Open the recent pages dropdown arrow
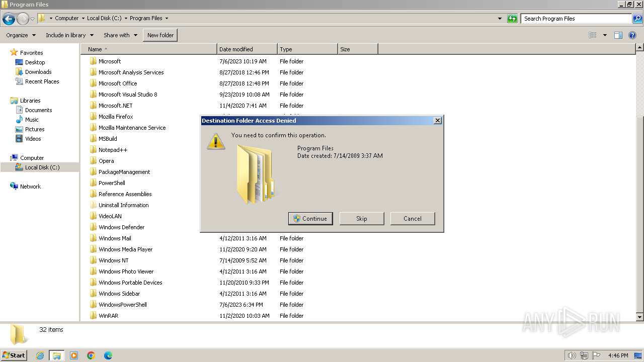 pos(32,19)
